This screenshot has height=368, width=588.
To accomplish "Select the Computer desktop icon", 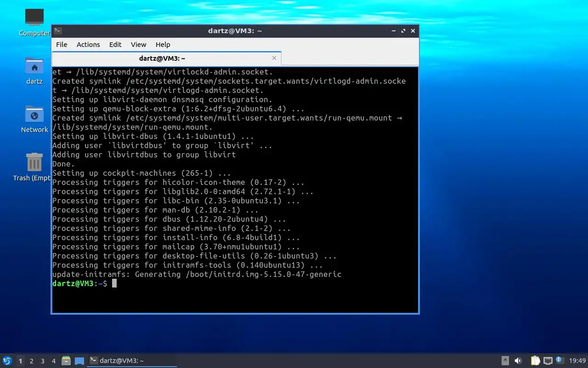I will (x=34, y=23).
